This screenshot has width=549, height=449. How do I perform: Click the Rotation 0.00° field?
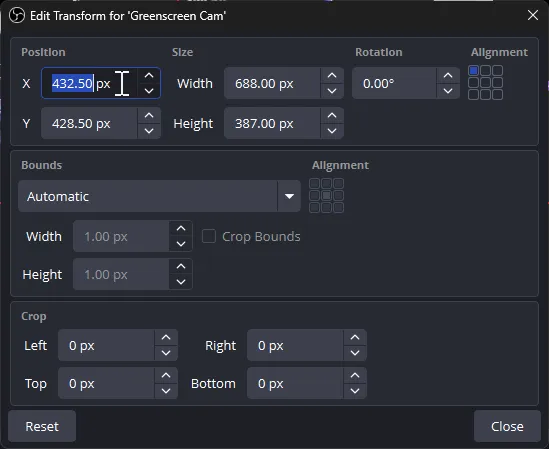tap(406, 83)
